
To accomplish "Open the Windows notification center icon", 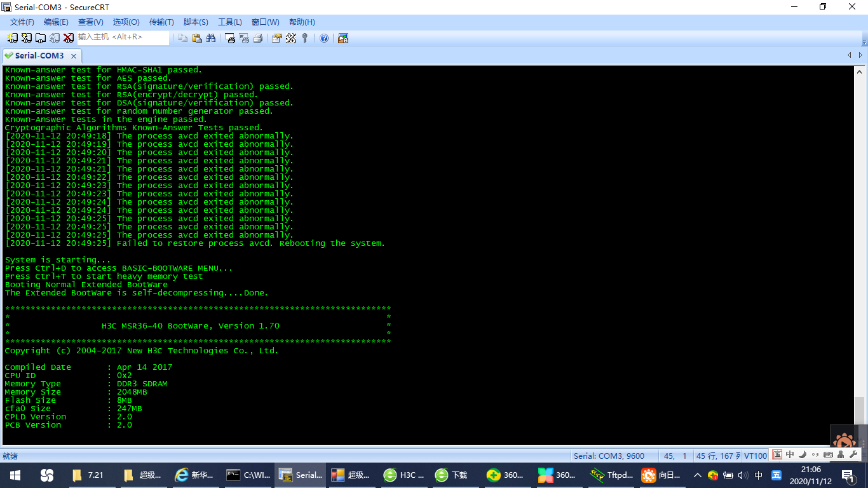I will (x=848, y=475).
